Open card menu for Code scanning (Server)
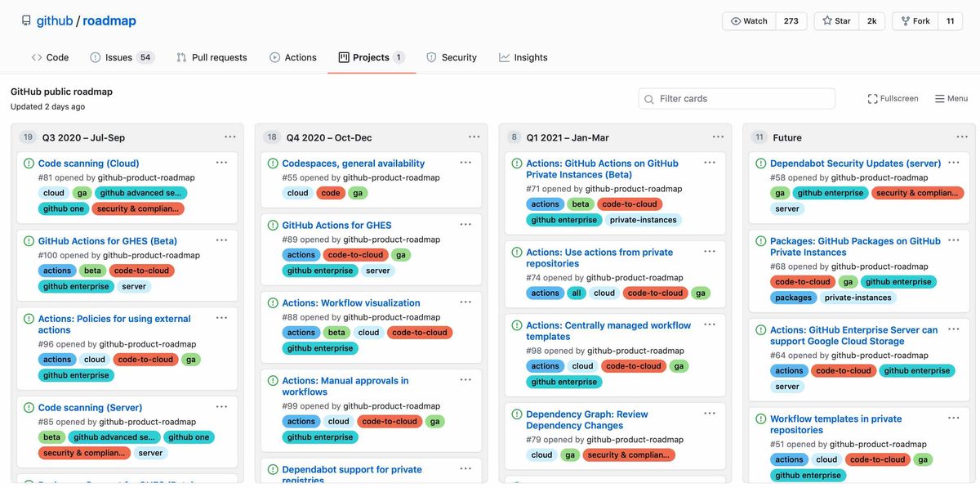The image size is (980, 488). coord(221,407)
